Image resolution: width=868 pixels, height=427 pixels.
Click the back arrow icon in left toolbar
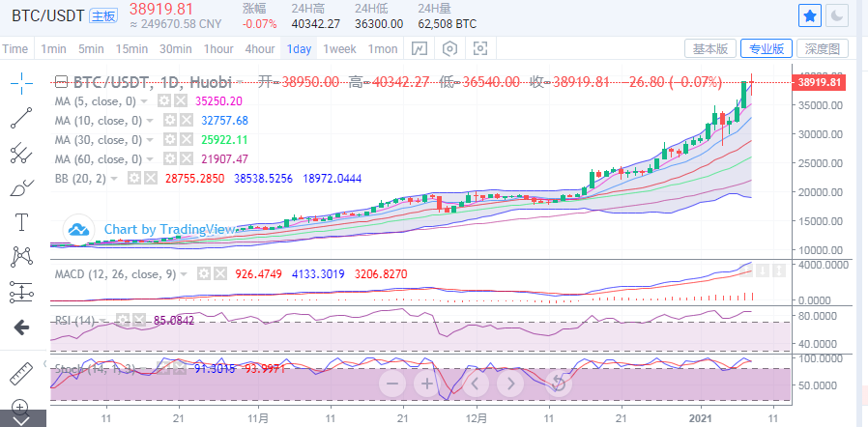pos(21,327)
